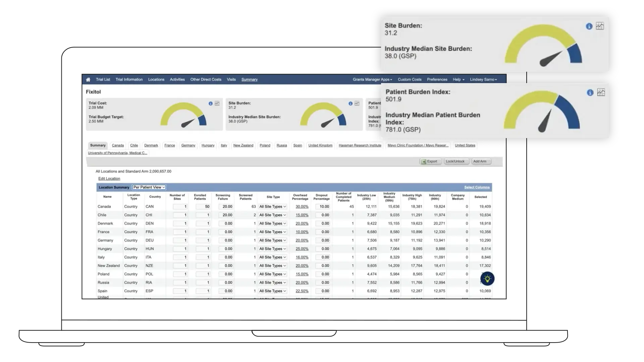Open chart icon in enlarged Patient Burden Index panel

(x=601, y=93)
